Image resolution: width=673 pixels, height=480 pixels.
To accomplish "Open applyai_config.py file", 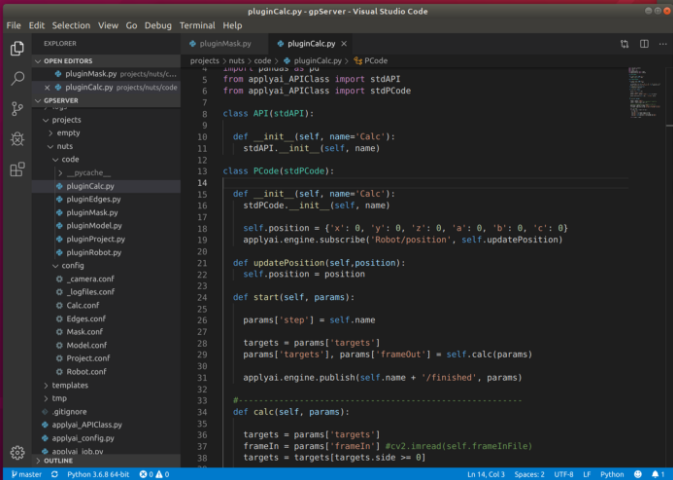I will 106,438.
